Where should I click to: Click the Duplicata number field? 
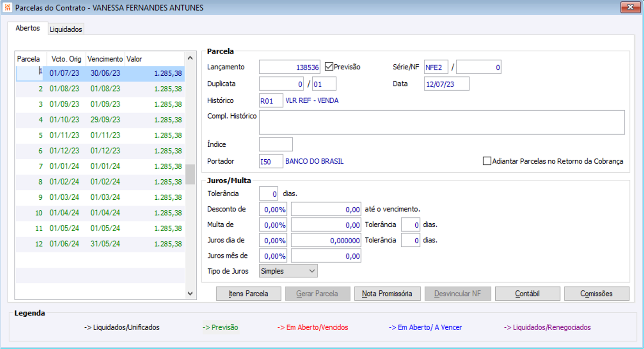pyautogui.click(x=282, y=84)
